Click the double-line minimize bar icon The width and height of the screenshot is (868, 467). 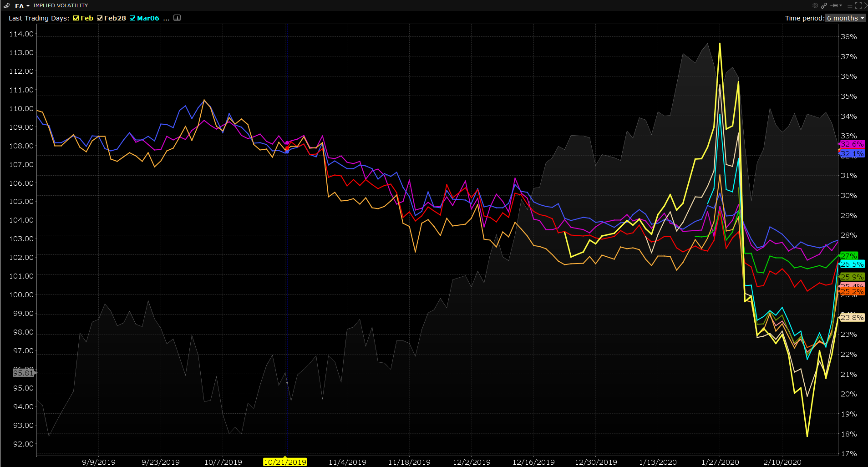pyautogui.click(x=849, y=5)
